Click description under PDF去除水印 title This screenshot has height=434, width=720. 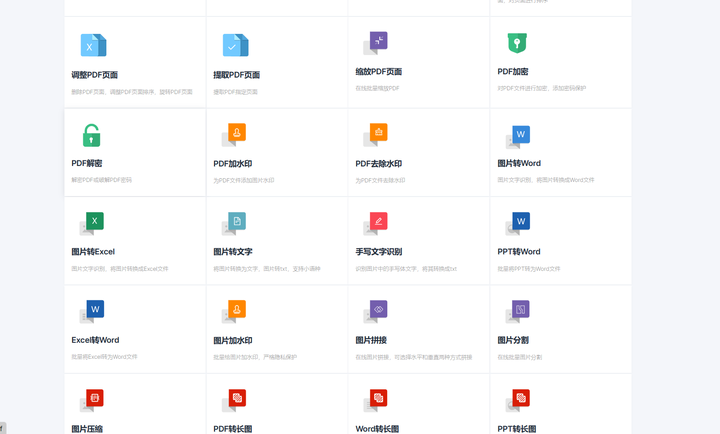380,180
